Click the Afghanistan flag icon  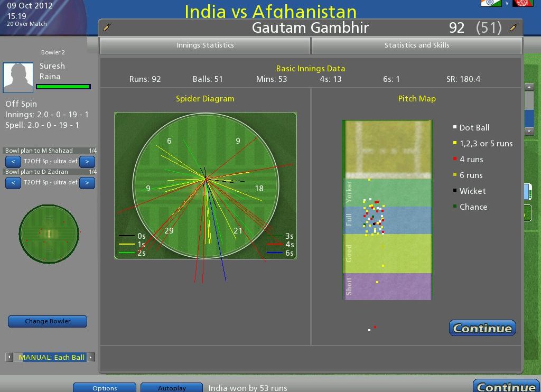click(x=523, y=3)
